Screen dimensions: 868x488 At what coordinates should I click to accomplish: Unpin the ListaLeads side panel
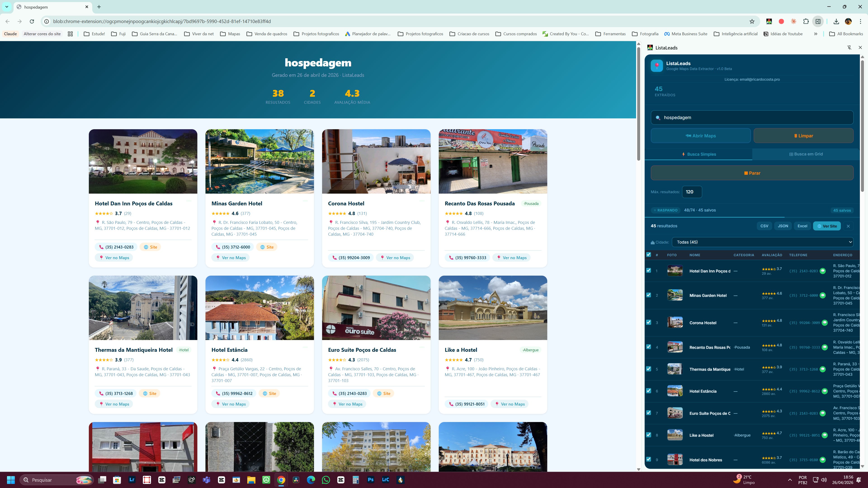pos(849,47)
